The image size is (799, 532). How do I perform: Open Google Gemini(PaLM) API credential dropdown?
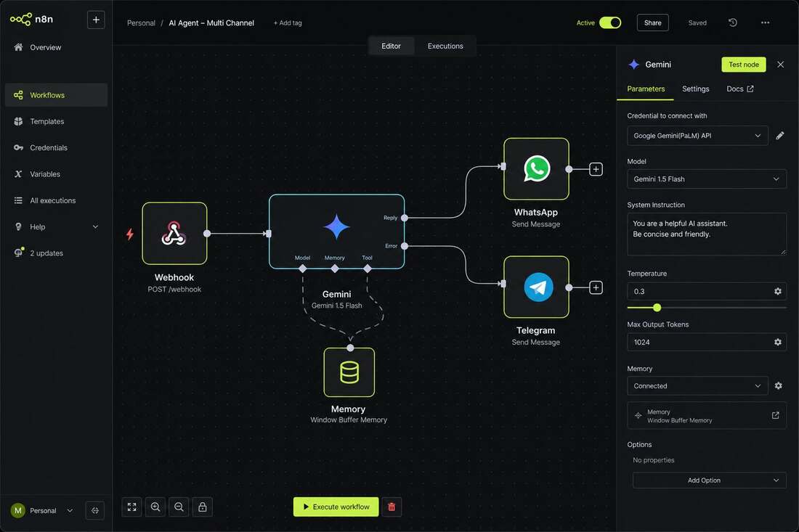click(x=697, y=136)
